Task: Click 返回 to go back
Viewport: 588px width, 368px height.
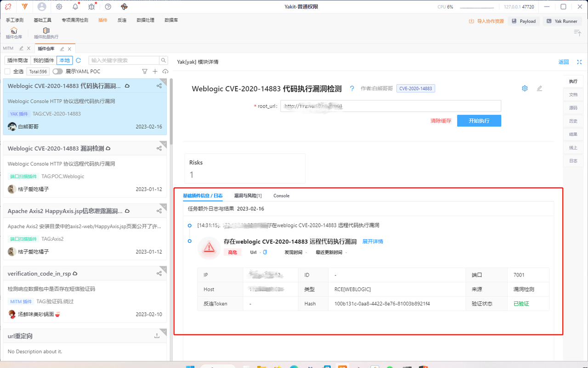Action: click(564, 62)
